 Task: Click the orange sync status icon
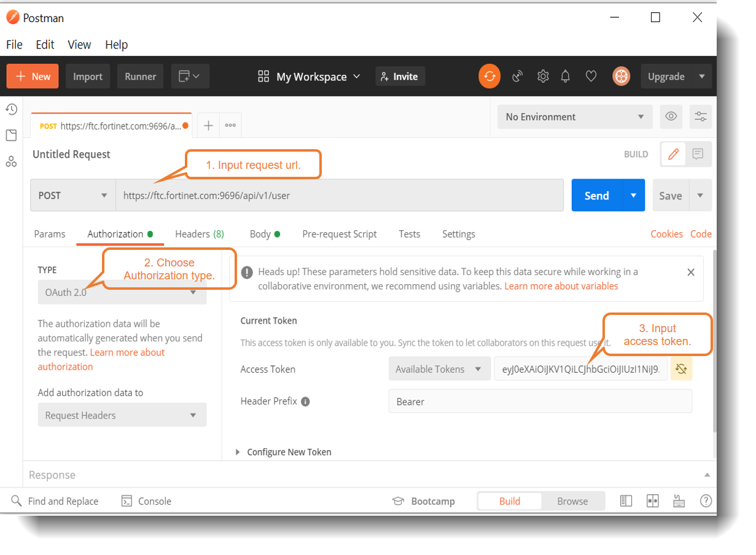click(x=489, y=76)
